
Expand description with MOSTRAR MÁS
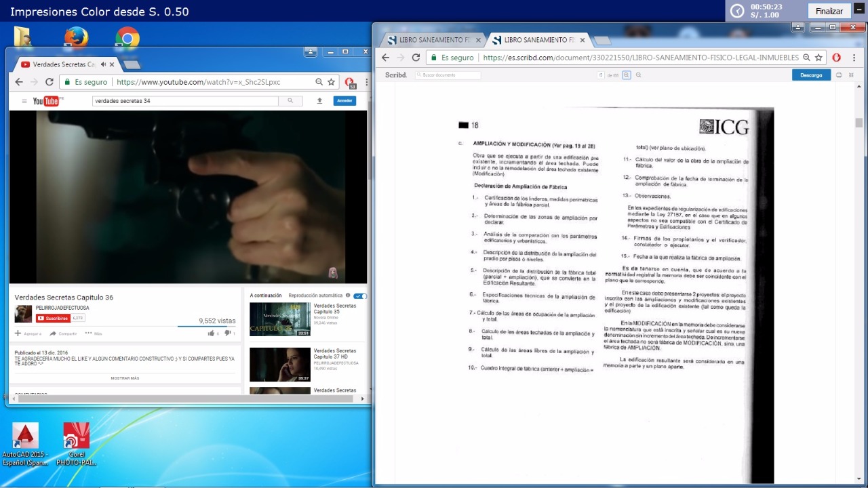click(x=125, y=378)
